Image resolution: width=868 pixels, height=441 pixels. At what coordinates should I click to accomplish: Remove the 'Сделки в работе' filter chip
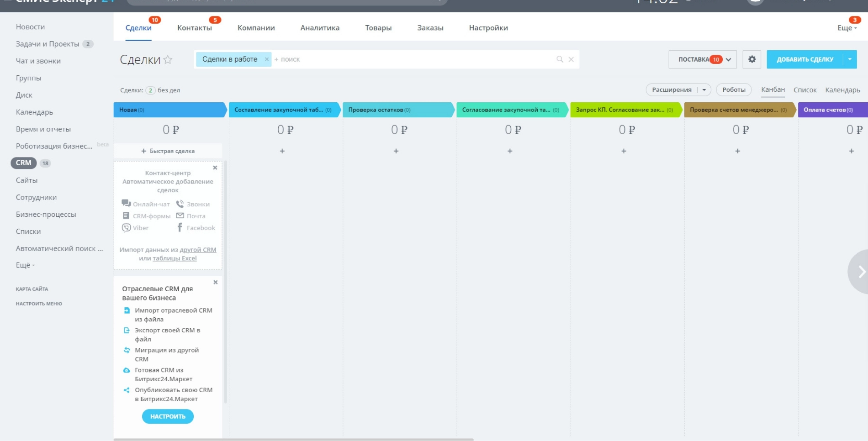click(x=267, y=59)
